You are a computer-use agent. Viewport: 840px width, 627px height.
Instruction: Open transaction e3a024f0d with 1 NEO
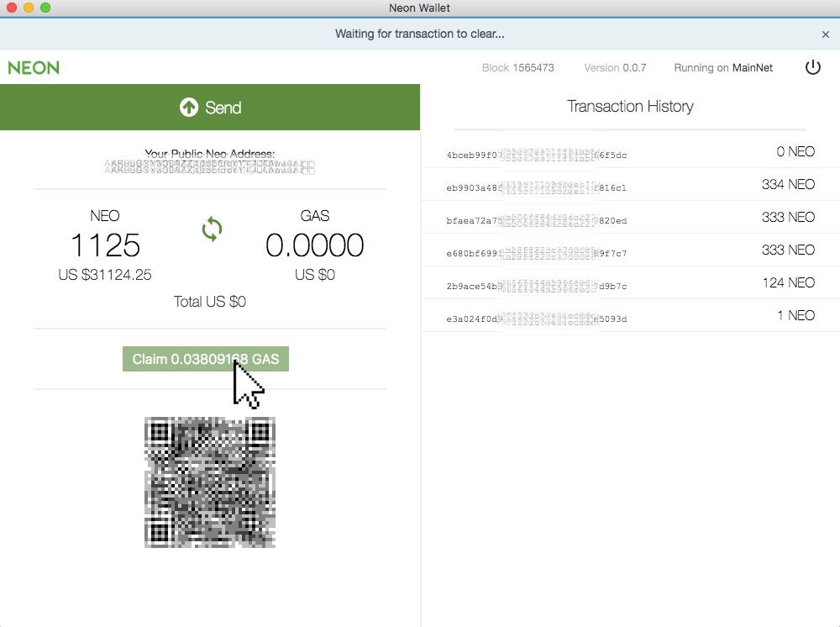630,316
